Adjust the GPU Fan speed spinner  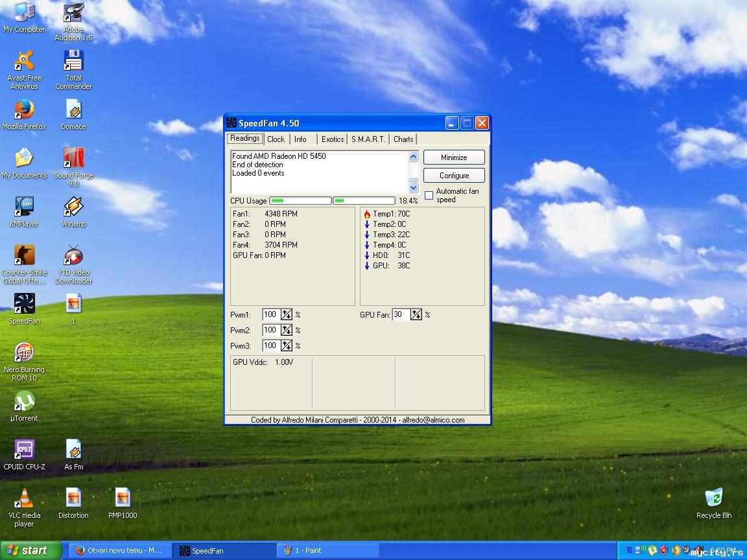tap(416, 314)
